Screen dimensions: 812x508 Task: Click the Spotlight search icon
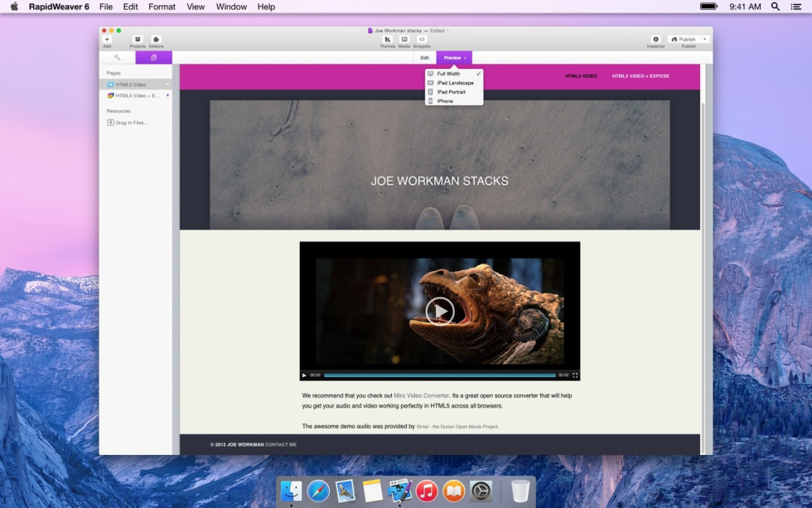pyautogui.click(x=776, y=7)
